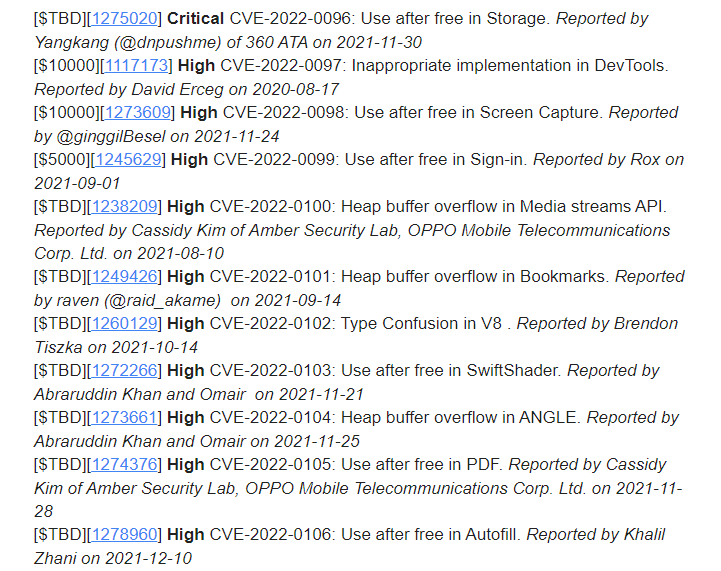
Task: Click the date 2021-09-01
Action: [77, 183]
